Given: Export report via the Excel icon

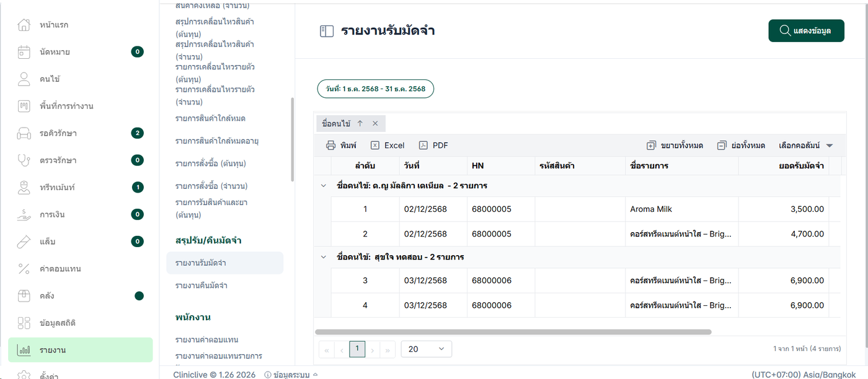Looking at the screenshot, I should [x=375, y=146].
